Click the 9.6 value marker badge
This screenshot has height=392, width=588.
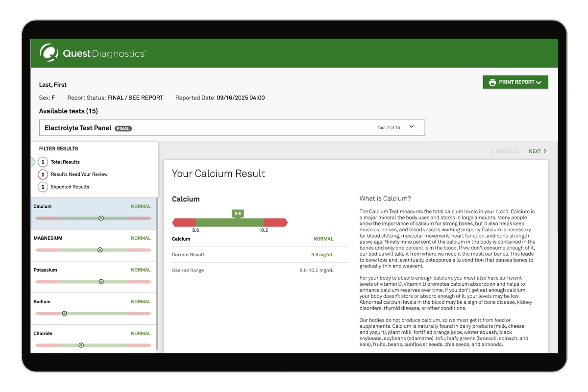[x=238, y=214]
